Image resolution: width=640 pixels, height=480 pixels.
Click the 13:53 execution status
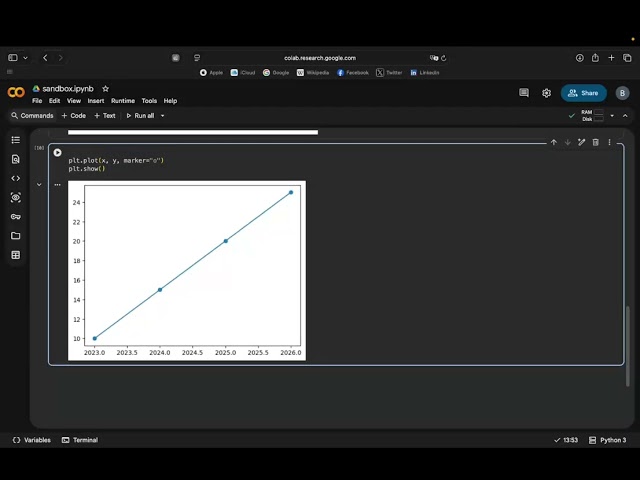coord(566,440)
